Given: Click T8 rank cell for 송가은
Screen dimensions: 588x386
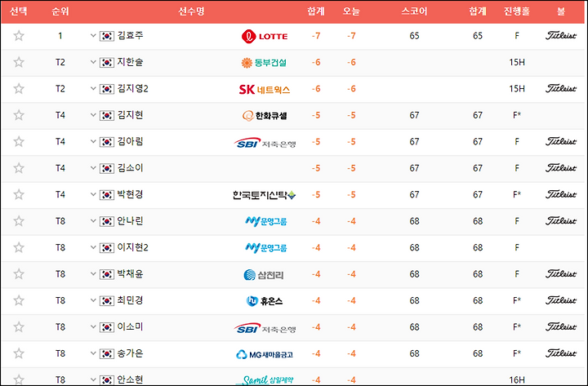Looking at the screenshot, I should click(60, 353).
